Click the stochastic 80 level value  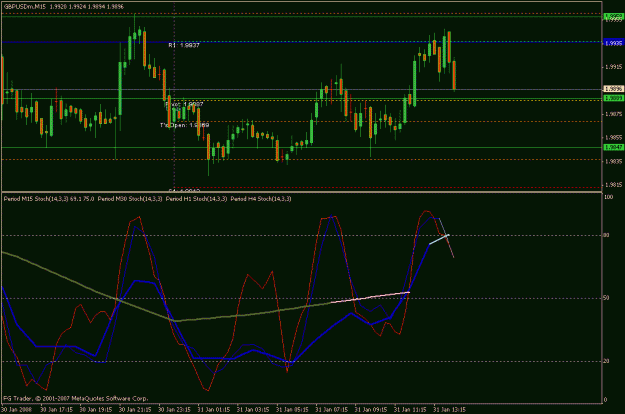pyautogui.click(x=606, y=235)
